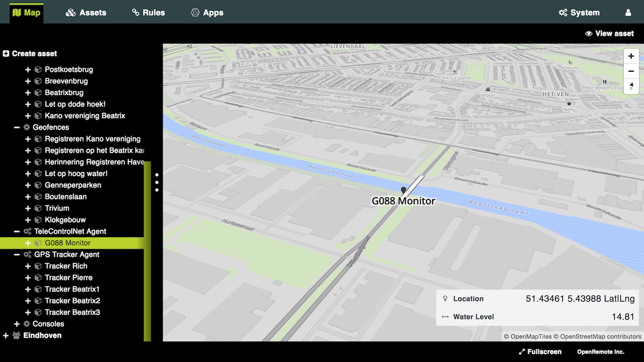Expand the G088 Monitor node
This screenshot has width=644, height=362.
28,243
